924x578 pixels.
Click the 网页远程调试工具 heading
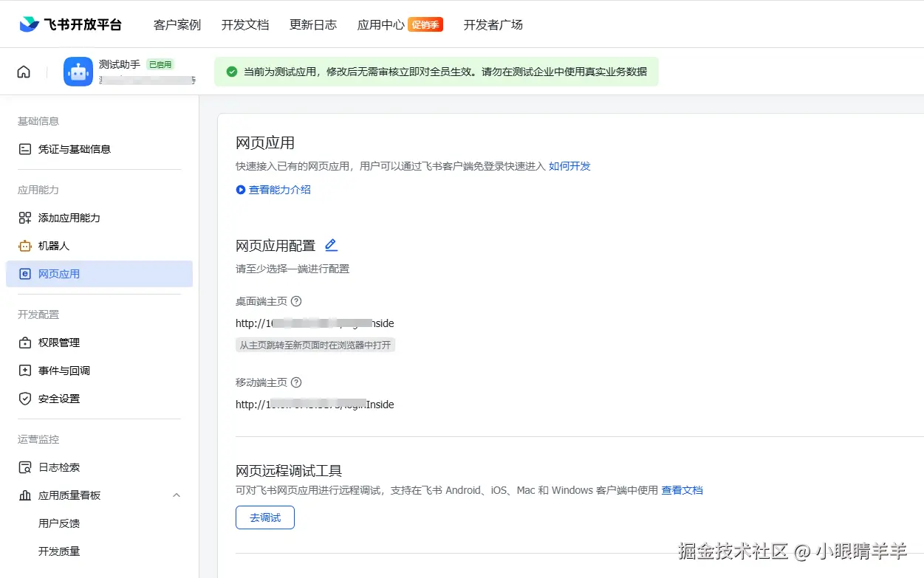[x=289, y=471]
